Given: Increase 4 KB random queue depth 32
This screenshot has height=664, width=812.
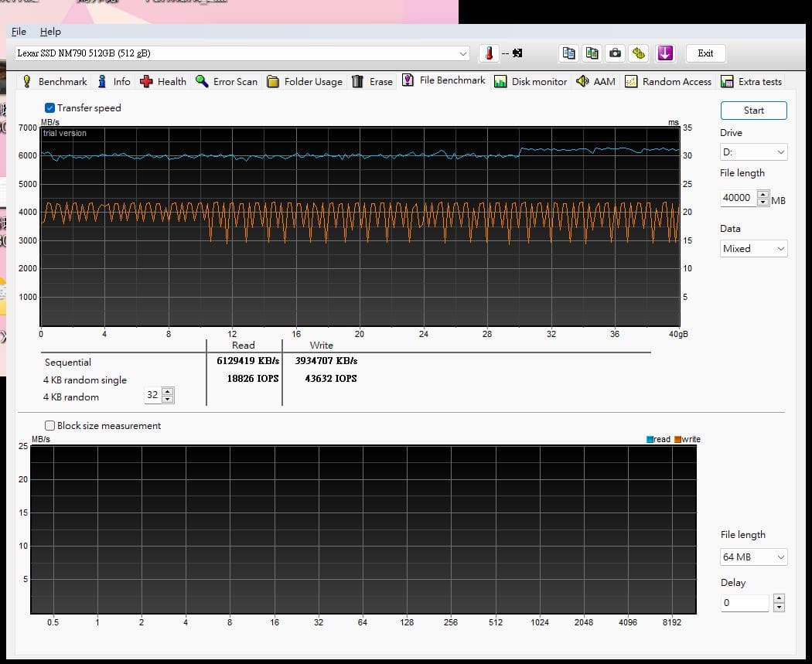Looking at the screenshot, I should coord(167,391).
